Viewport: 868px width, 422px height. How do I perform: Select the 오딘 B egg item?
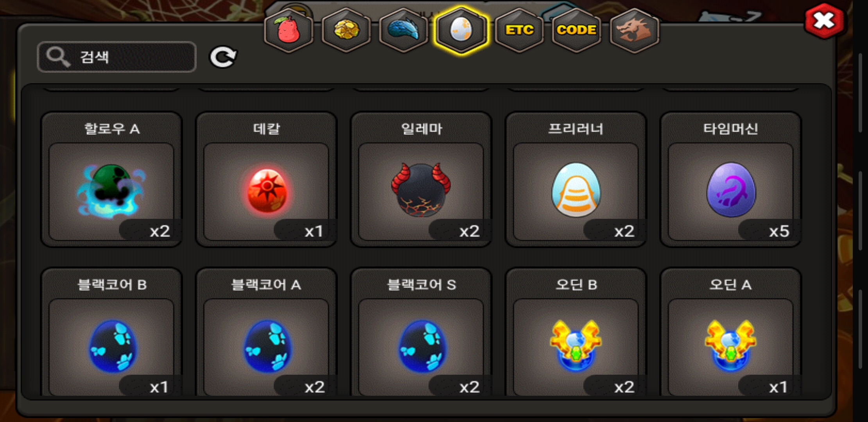pyautogui.click(x=576, y=332)
